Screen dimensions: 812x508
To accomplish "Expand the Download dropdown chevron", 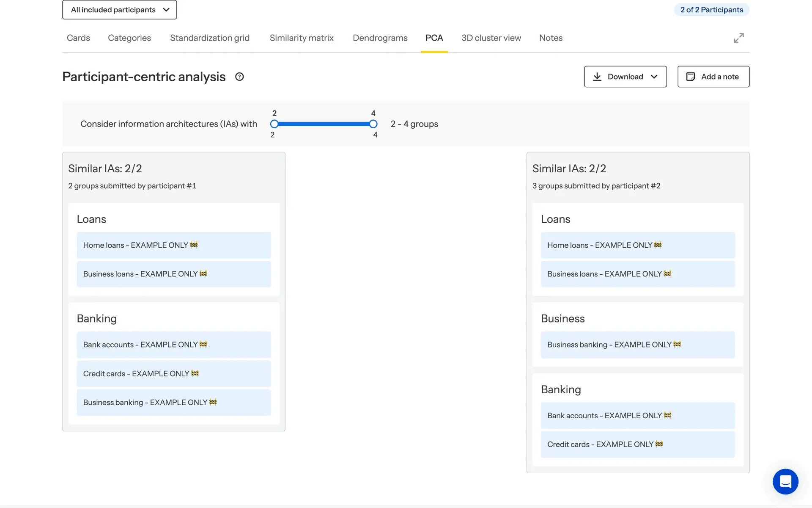I will click(654, 77).
